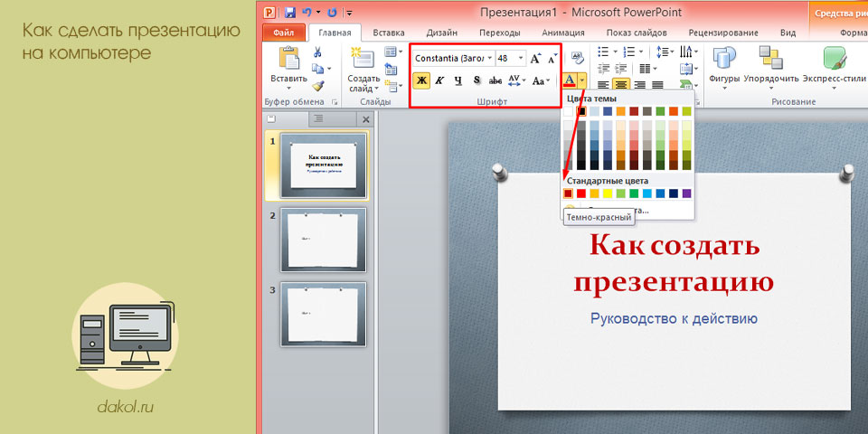Select the Format Painter brush icon
This screenshot has width=868, height=434.
pyautogui.click(x=317, y=86)
